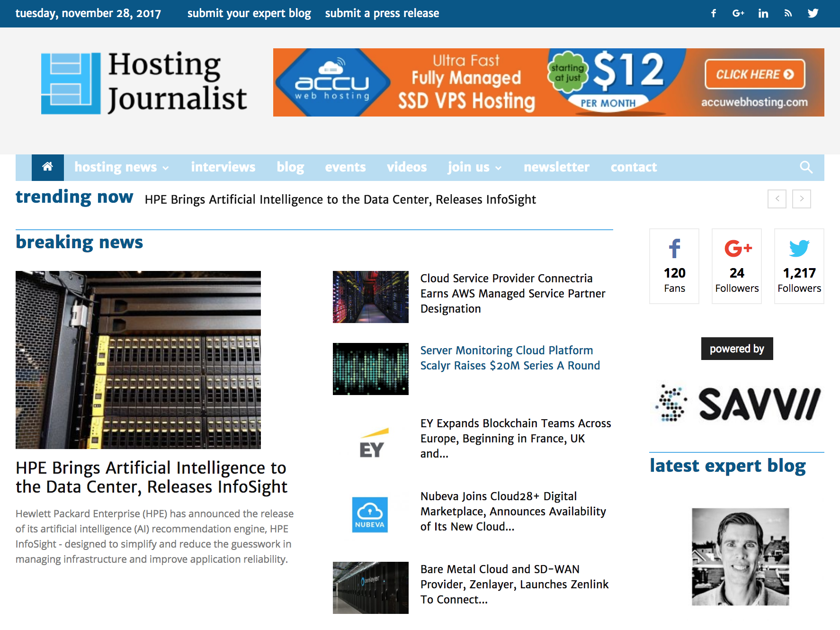
Task: Click HPE article summary paragraph
Action: click(x=154, y=536)
